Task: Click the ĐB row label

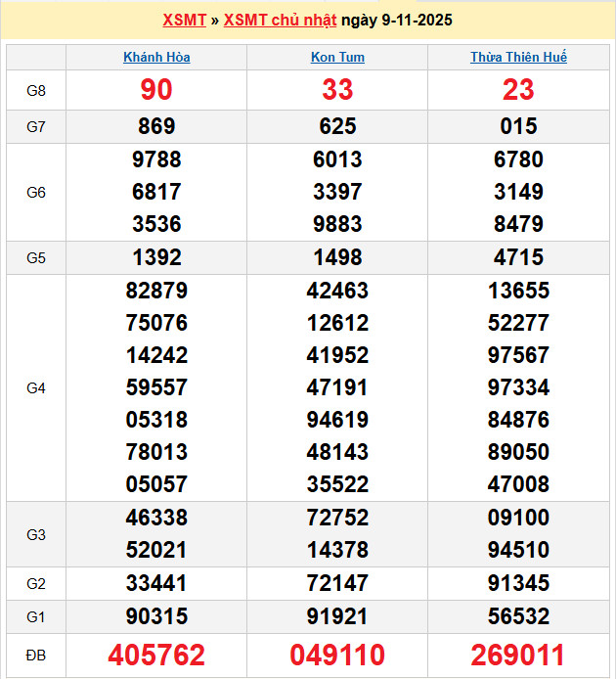Action: 36,655
